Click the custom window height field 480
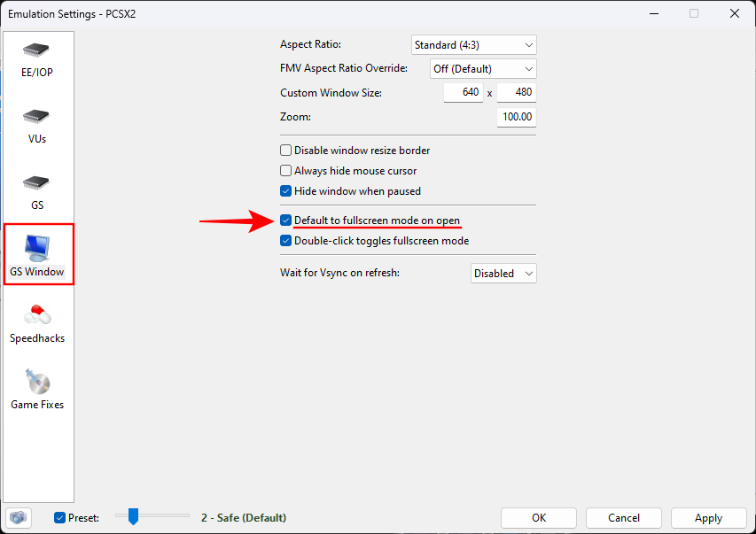756x534 pixels. pos(517,92)
